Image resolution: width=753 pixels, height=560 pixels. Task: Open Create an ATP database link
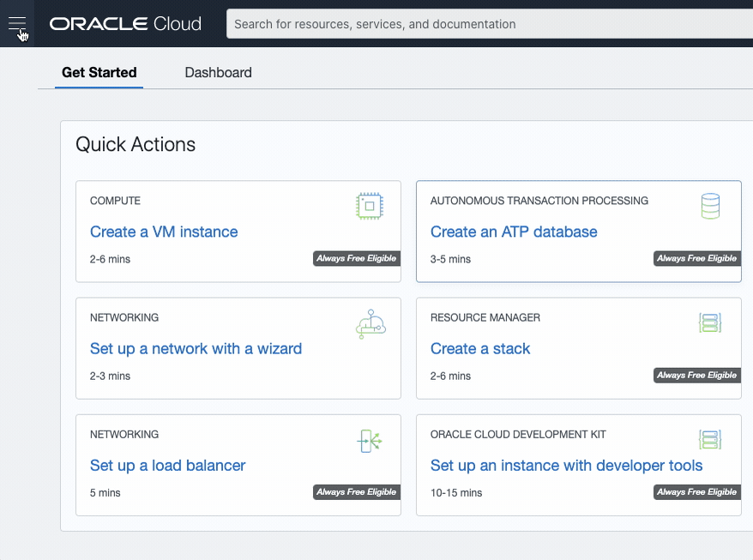click(514, 232)
